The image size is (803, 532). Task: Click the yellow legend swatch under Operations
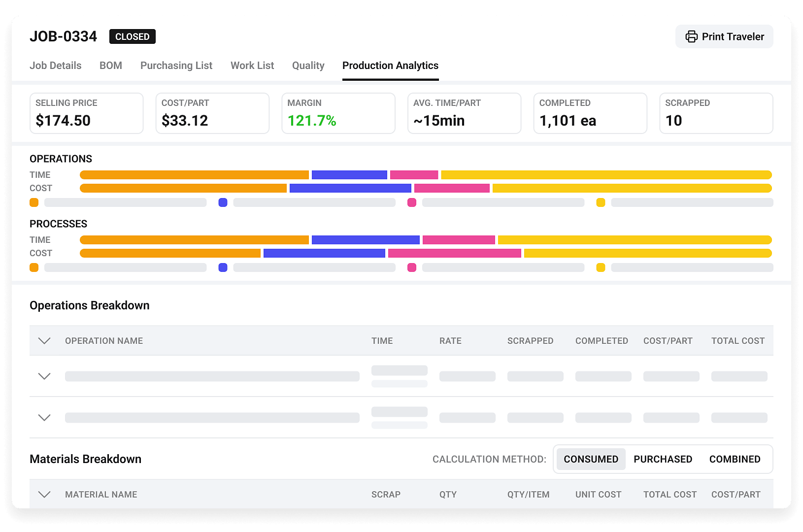[601, 202]
